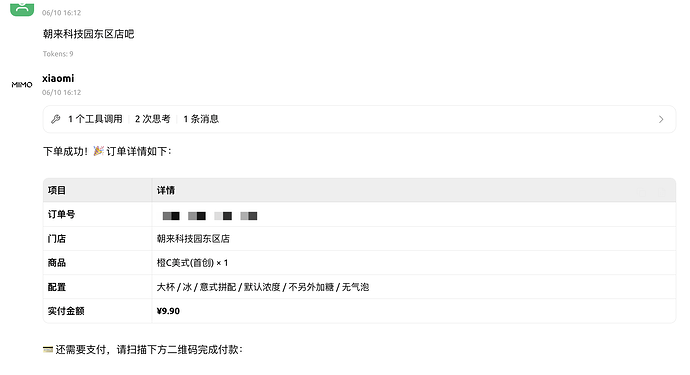This screenshot has width=690, height=375.
Task: Open the '1 个工具调用' summary
Action: tap(95, 119)
